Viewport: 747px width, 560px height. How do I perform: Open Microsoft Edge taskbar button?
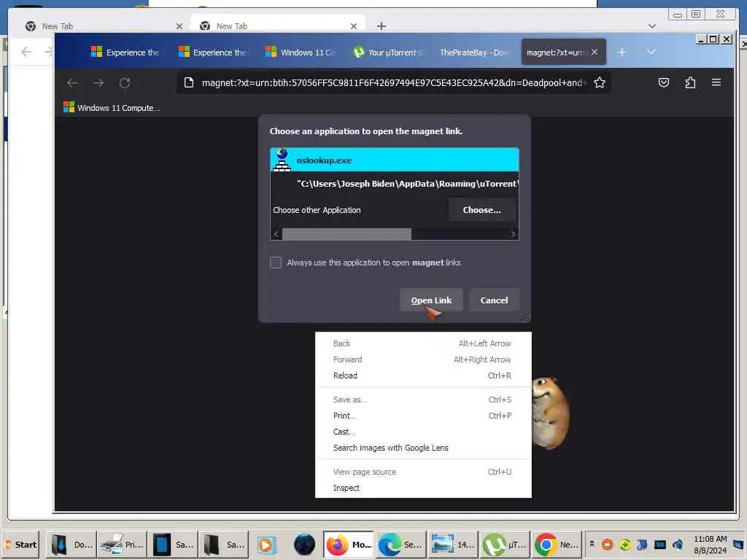point(400,544)
